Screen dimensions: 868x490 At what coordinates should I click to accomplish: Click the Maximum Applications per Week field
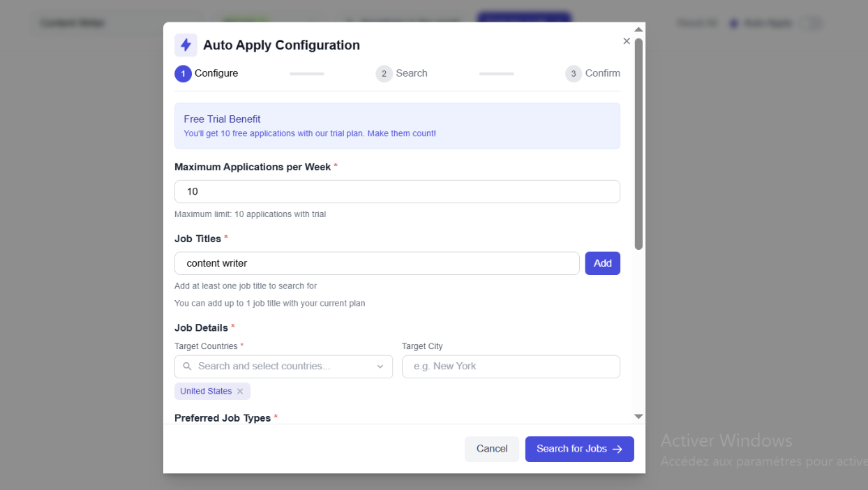tap(397, 191)
